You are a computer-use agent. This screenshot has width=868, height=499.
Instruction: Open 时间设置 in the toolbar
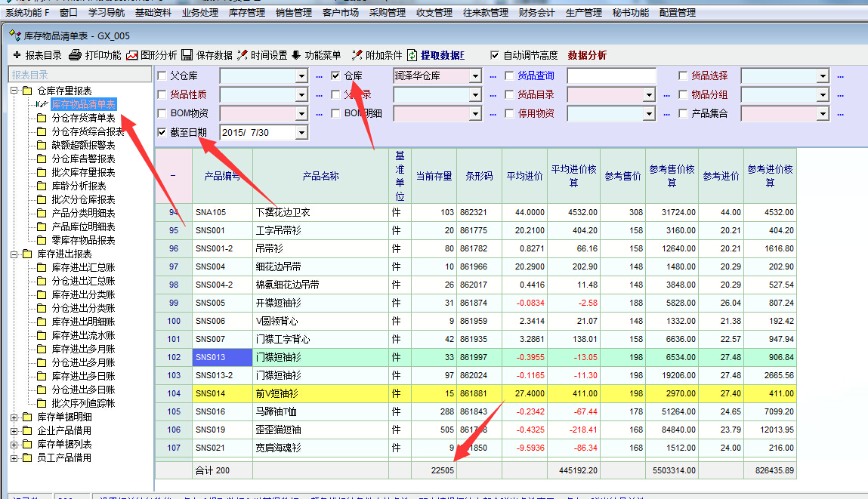[x=242, y=55]
